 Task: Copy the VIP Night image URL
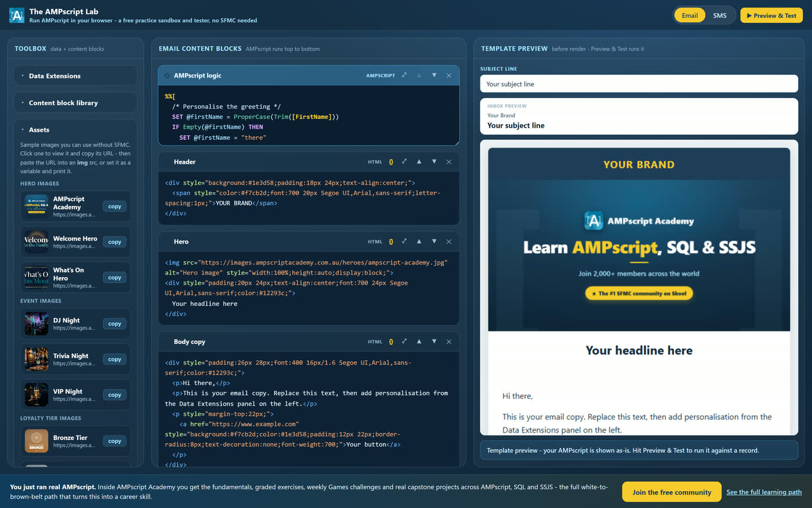pos(115,395)
